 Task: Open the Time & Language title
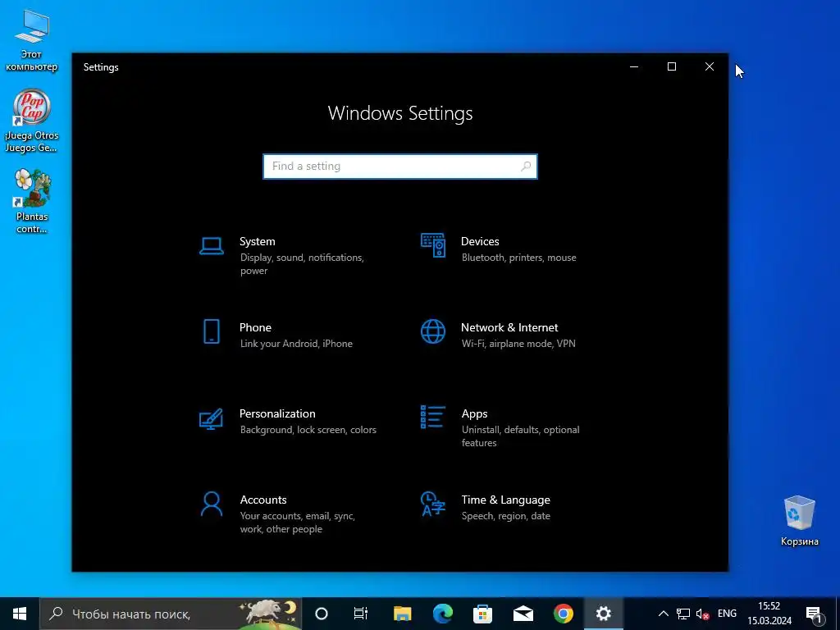pos(505,500)
